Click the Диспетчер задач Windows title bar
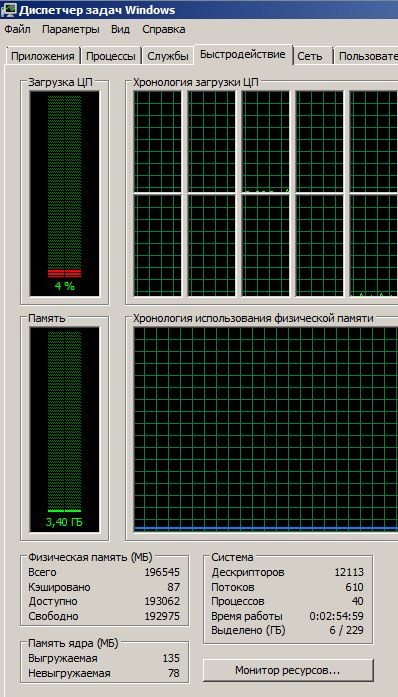The height and width of the screenshot is (697, 398). [199, 10]
